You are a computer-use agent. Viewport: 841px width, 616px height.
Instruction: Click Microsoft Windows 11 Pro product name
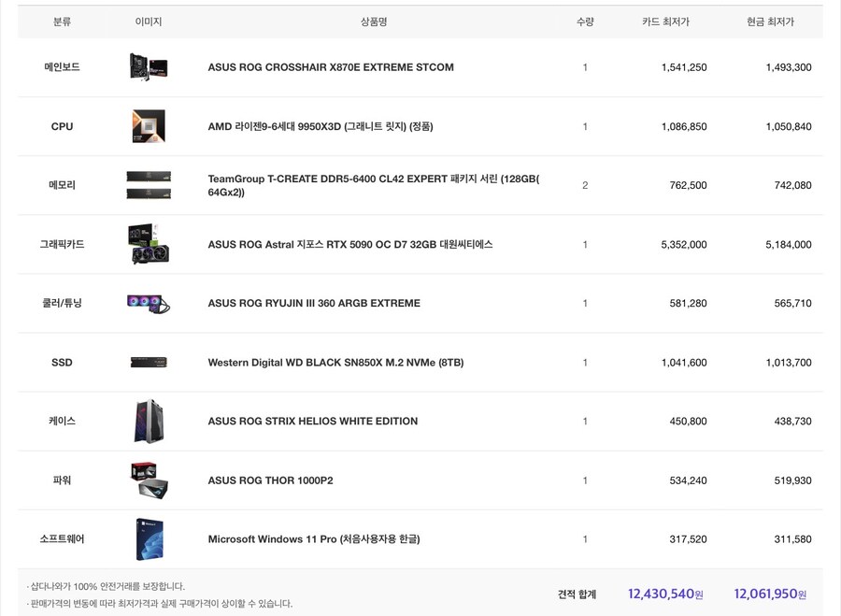(x=314, y=539)
